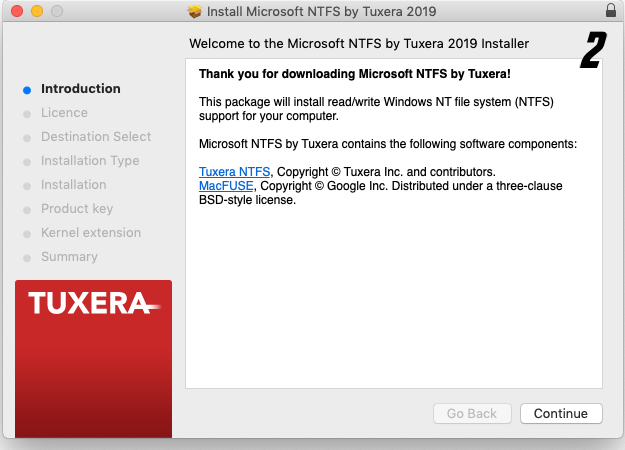The image size is (625, 450).
Task: Minimize the installer with yellow button
Action: (x=37, y=11)
